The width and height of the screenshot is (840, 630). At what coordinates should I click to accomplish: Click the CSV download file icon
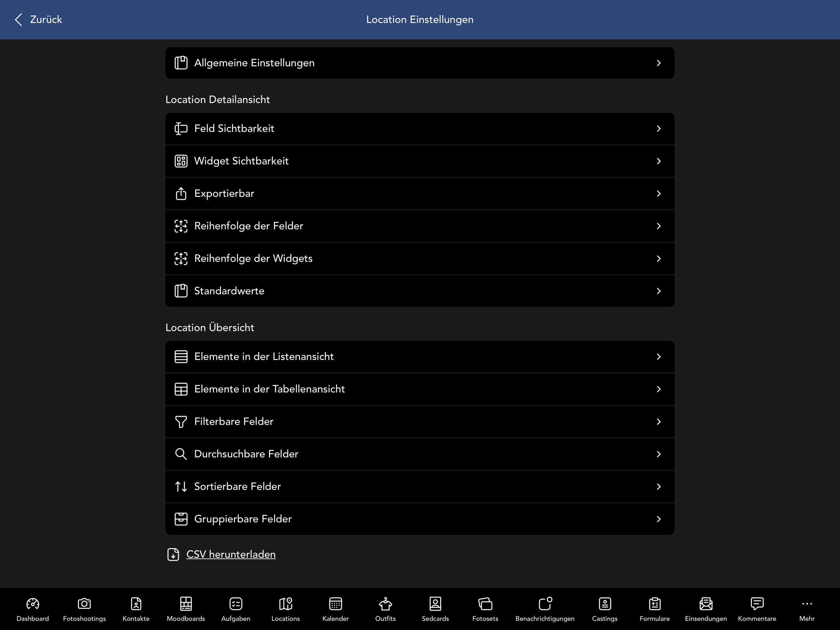coord(173,555)
